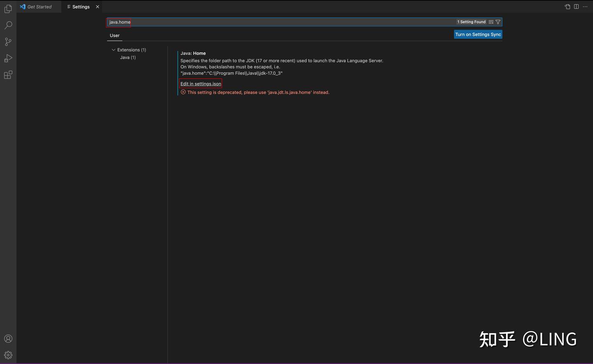Viewport: 593px width, 364px height.
Task: Open the Source Control view
Action: 8,42
